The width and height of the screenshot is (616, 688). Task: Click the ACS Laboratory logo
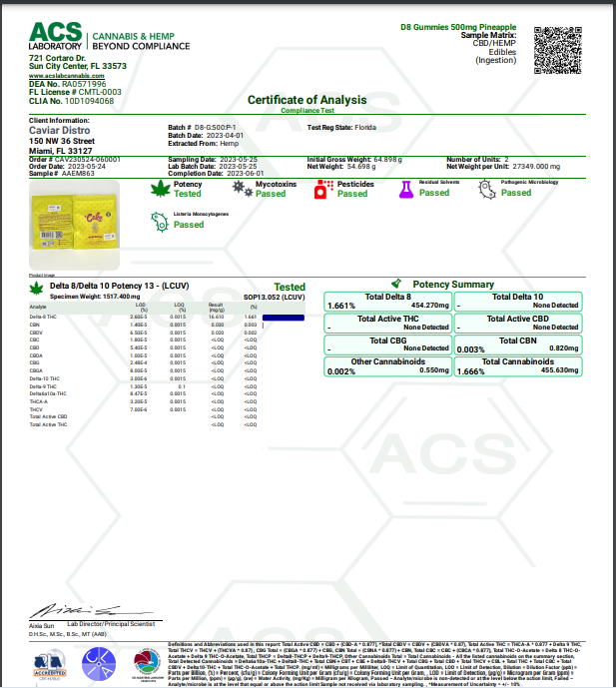pyautogui.click(x=109, y=36)
